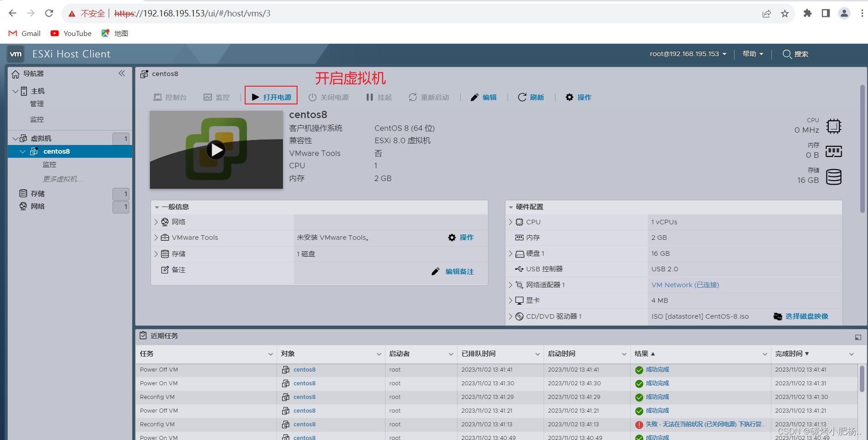Click the CPU chip icon in resource summary
The image size is (868, 440).
(x=834, y=126)
